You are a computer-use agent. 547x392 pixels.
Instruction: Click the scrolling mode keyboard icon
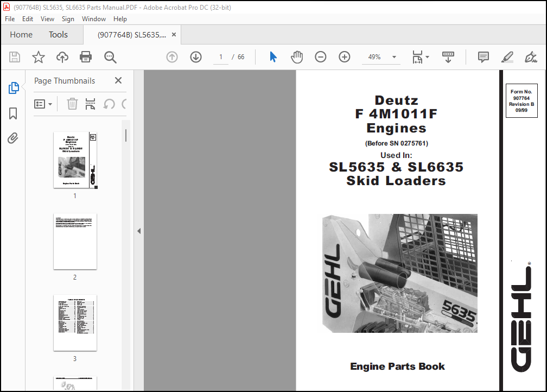pyautogui.click(x=448, y=57)
